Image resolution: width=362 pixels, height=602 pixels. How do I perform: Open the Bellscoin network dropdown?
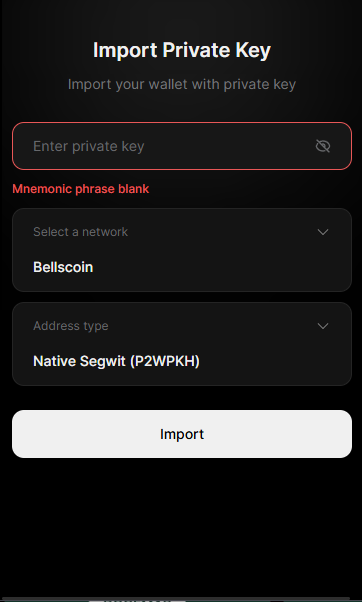coord(182,250)
